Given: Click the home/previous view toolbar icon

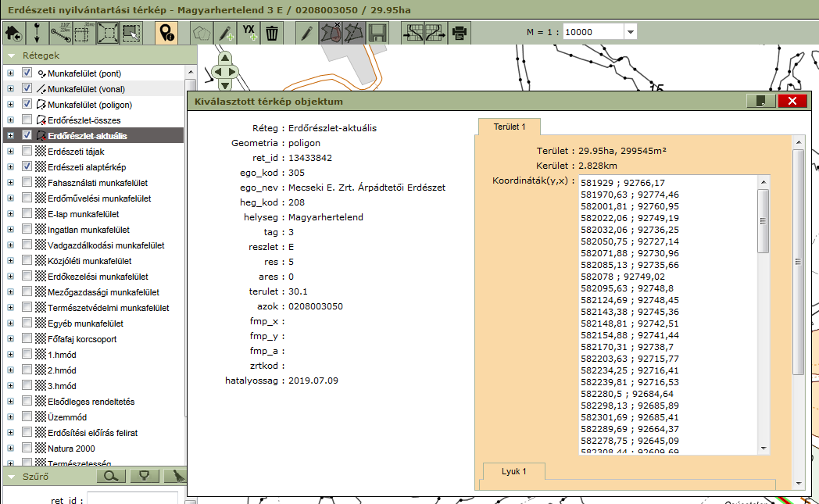Looking at the screenshot, I should coord(13,33).
